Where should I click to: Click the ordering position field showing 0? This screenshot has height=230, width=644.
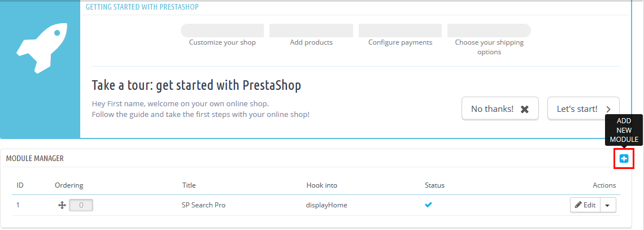pyautogui.click(x=81, y=205)
